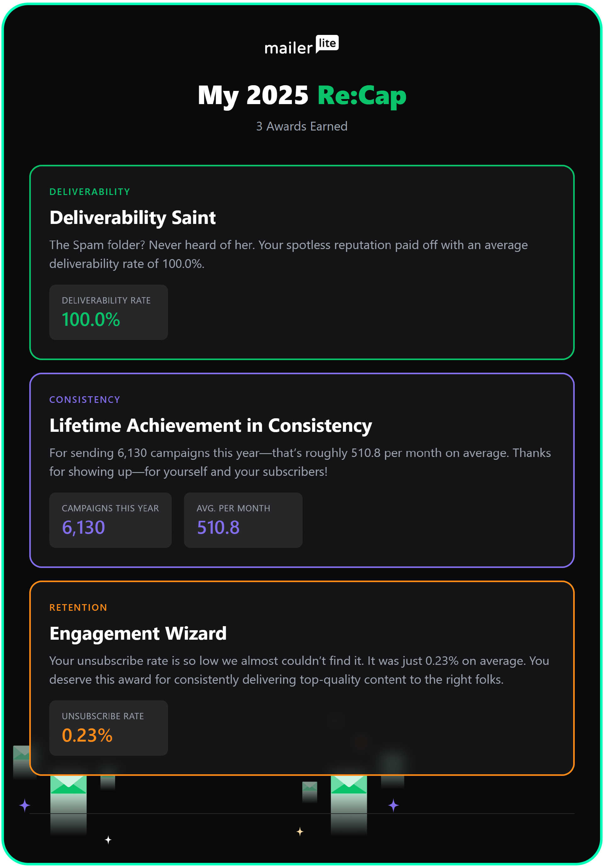Image resolution: width=604 pixels, height=868 pixels.
Task: Select the orange RETENTION category label
Action: click(78, 608)
